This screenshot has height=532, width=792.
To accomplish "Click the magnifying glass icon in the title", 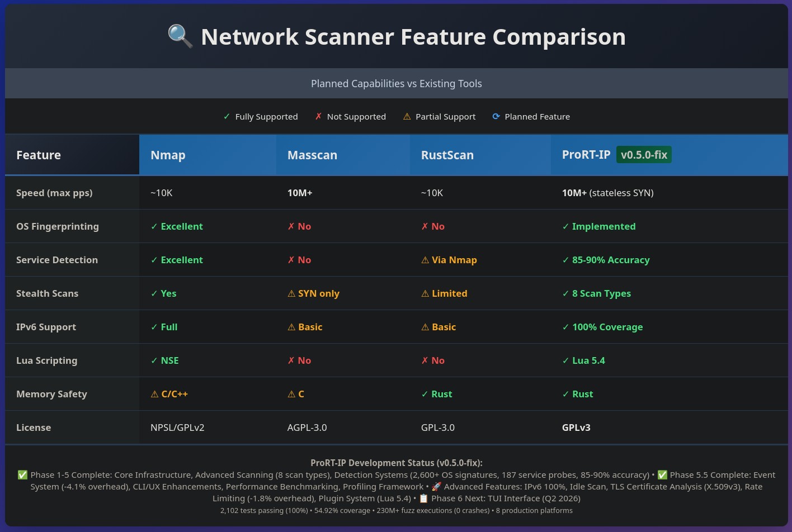I will [x=180, y=37].
